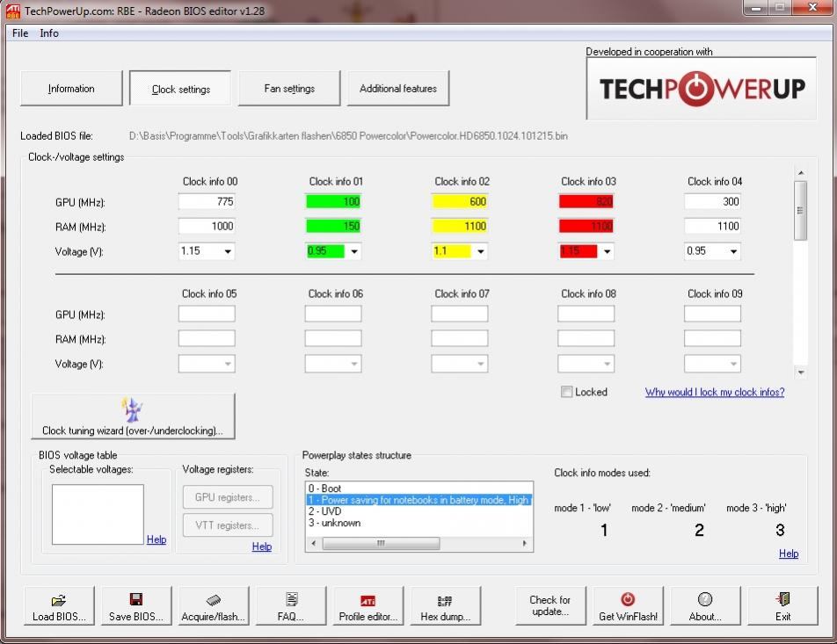Click the TechPowerUp logo banner
This screenshot has width=837, height=644.
(702, 89)
